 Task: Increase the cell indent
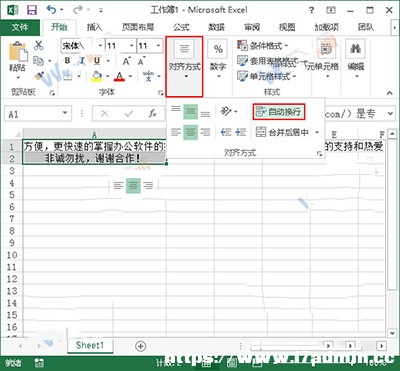[x=240, y=132]
